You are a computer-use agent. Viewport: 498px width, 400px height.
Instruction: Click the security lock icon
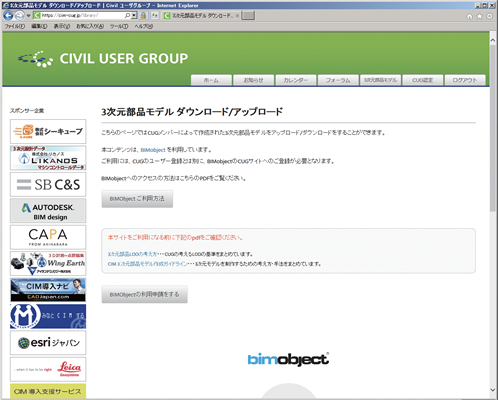[143, 15]
